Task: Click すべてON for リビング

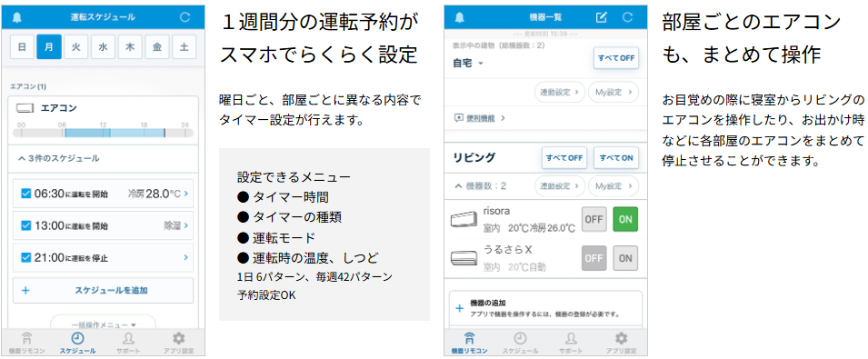Action: pos(616,157)
